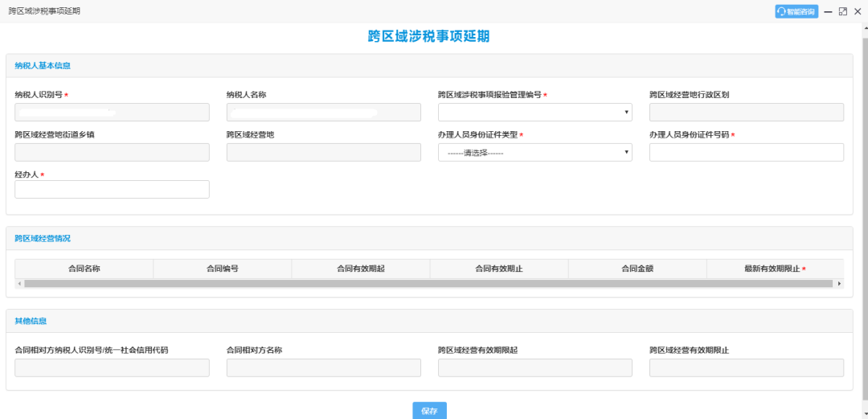The height and width of the screenshot is (419, 868).
Task: Click the 合同有效期止 column header
Action: click(x=499, y=269)
